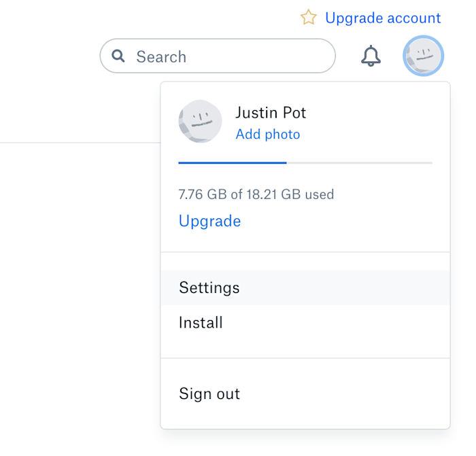
Task: Select the Justin Pot account name
Action: [x=271, y=113]
